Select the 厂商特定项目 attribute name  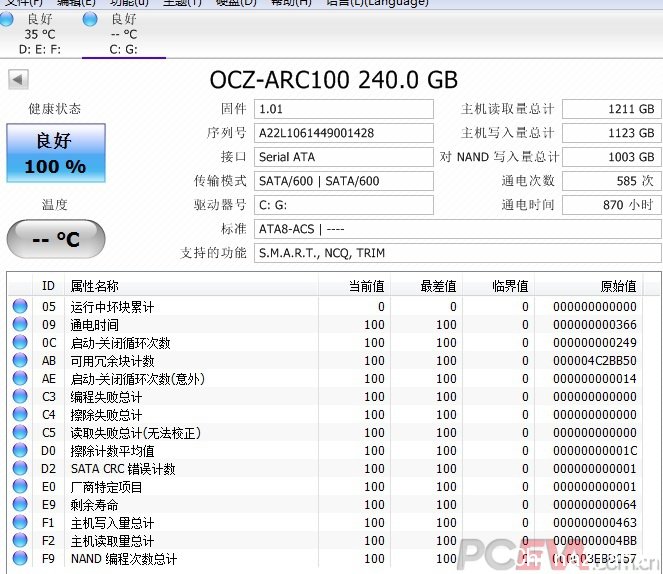tap(106, 487)
